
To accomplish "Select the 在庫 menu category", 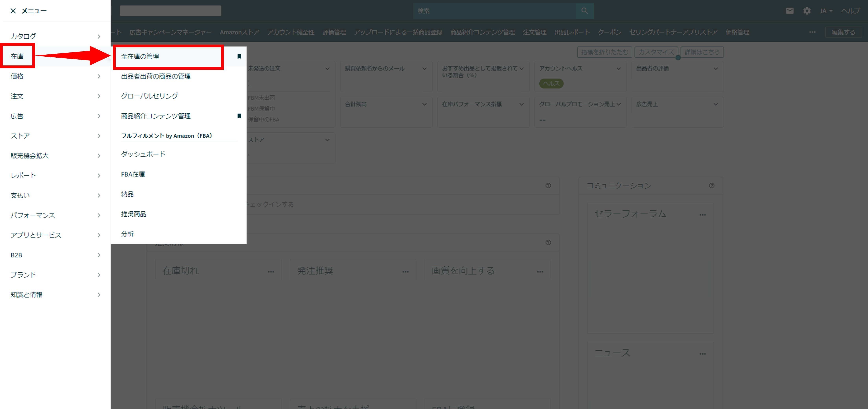I will pyautogui.click(x=17, y=56).
